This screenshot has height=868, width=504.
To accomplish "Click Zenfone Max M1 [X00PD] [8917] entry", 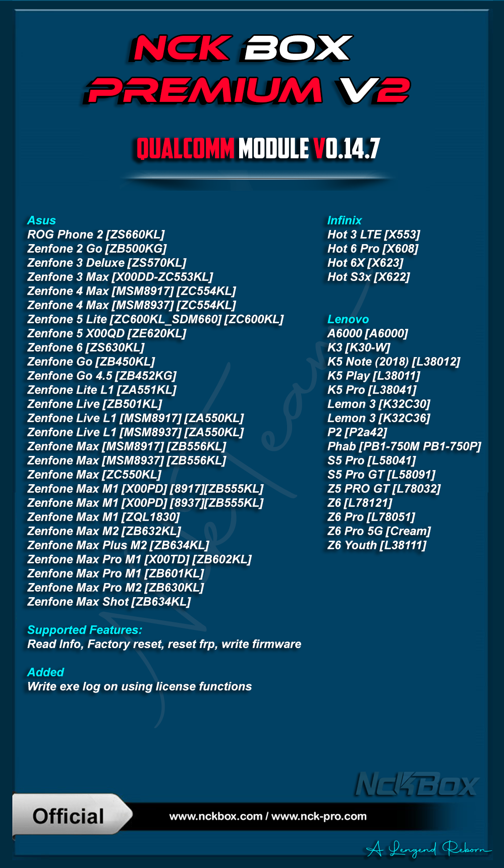I will tap(145, 489).
